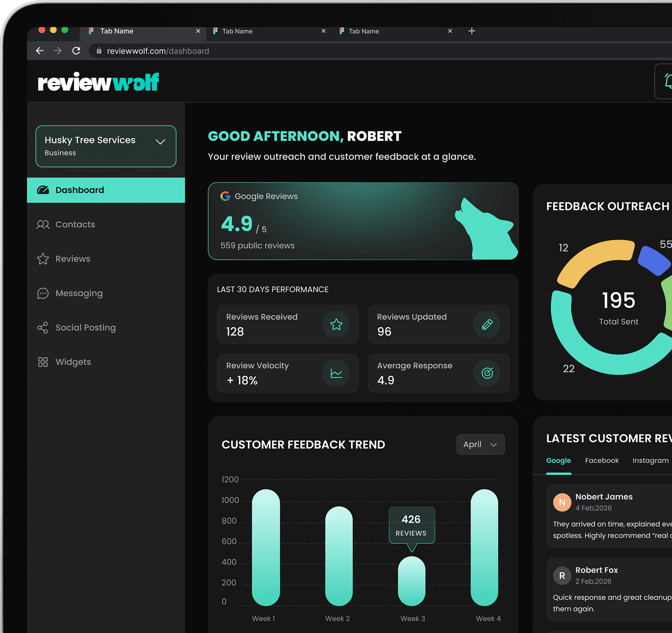Click the lock icon in address bar

[99, 51]
